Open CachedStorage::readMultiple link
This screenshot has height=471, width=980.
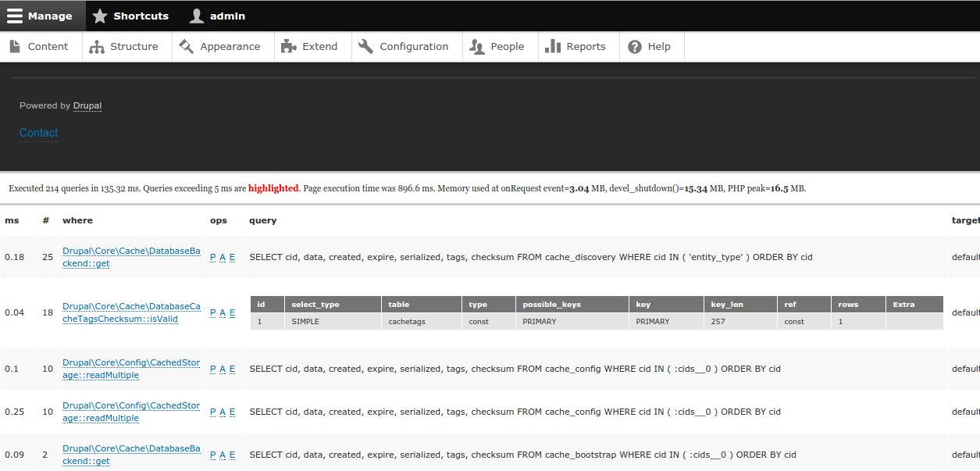130,368
